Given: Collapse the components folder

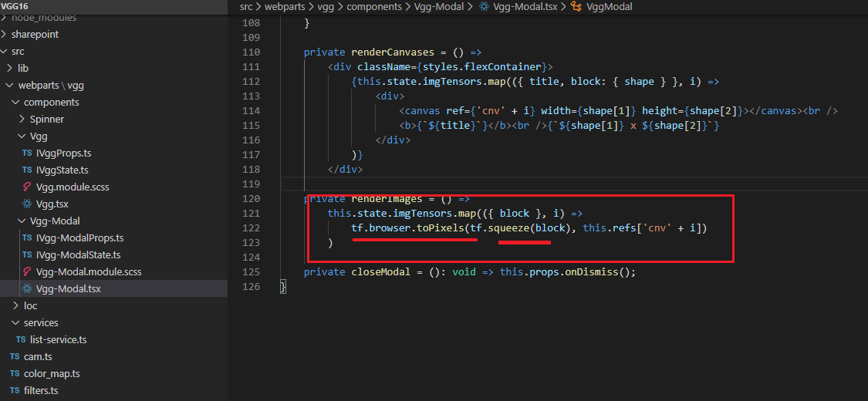Looking at the screenshot, I should (15, 103).
